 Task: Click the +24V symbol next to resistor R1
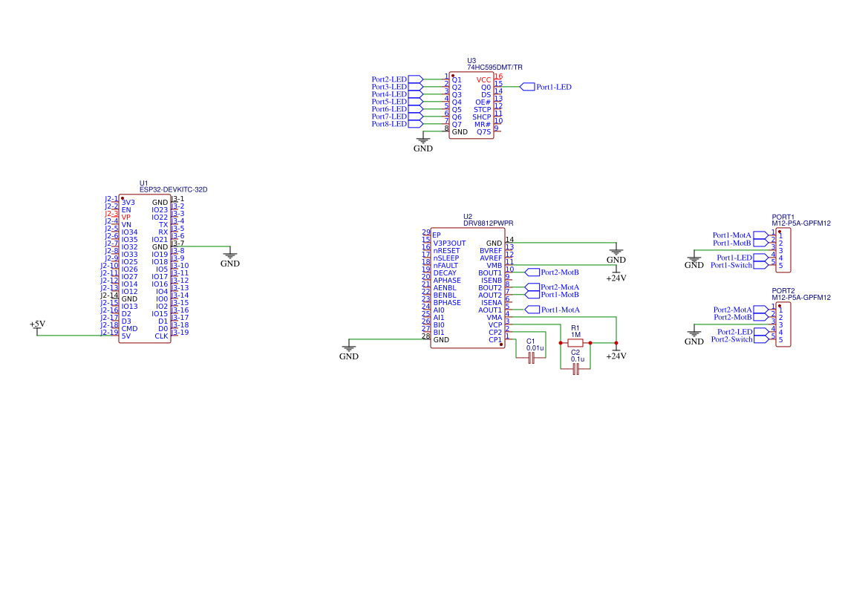(616, 352)
